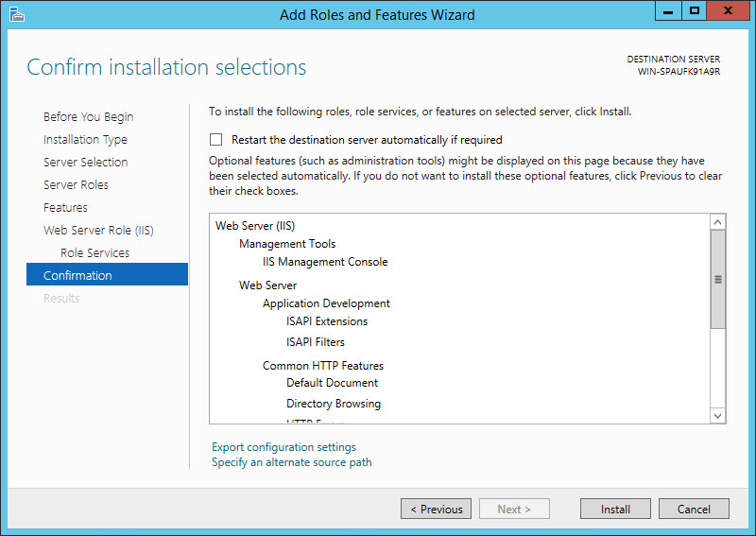Click the Cancel button
Image resolution: width=756 pixels, height=536 pixels.
click(693, 509)
